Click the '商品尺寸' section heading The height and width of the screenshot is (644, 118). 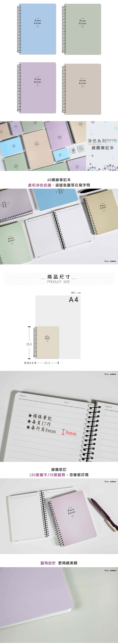coord(59,277)
